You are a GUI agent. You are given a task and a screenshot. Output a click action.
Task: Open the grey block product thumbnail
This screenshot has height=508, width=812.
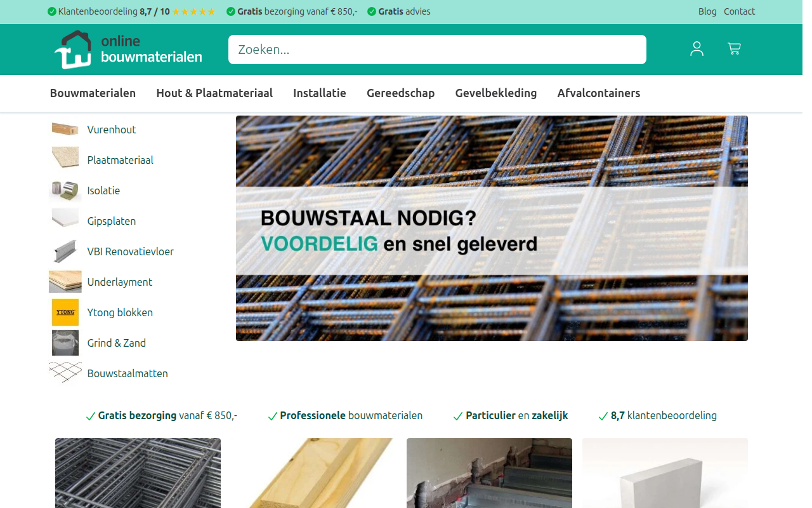point(665,473)
